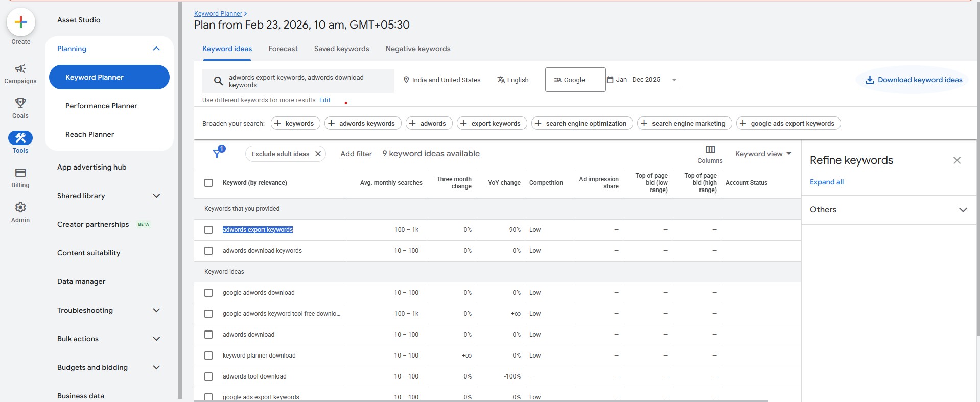Check the 'google adwords download' row
The image size is (980, 402).
click(208, 293)
